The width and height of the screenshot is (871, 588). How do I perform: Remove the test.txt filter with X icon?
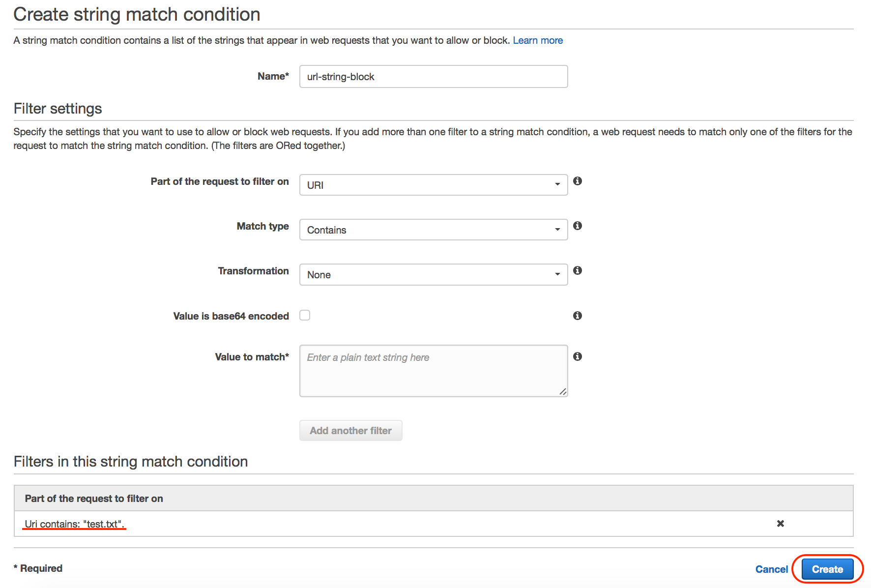[780, 524]
